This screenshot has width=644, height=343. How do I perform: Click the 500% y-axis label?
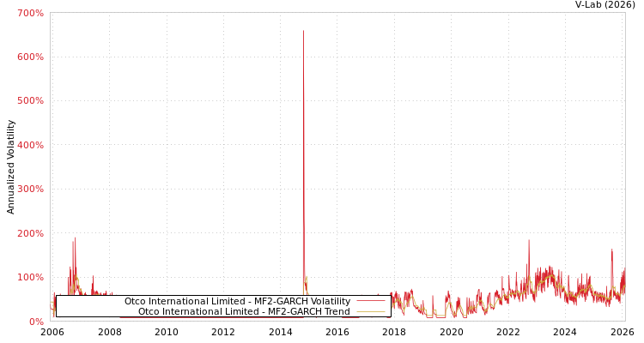coord(30,101)
